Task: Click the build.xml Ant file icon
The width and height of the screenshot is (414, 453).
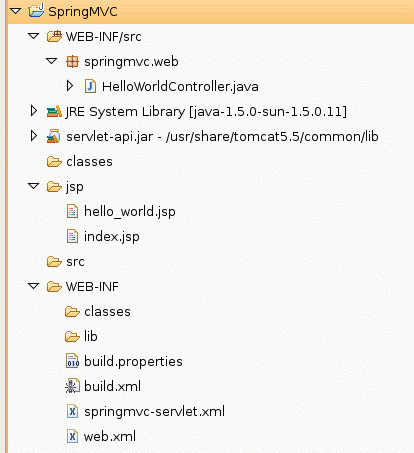Action: click(x=72, y=386)
